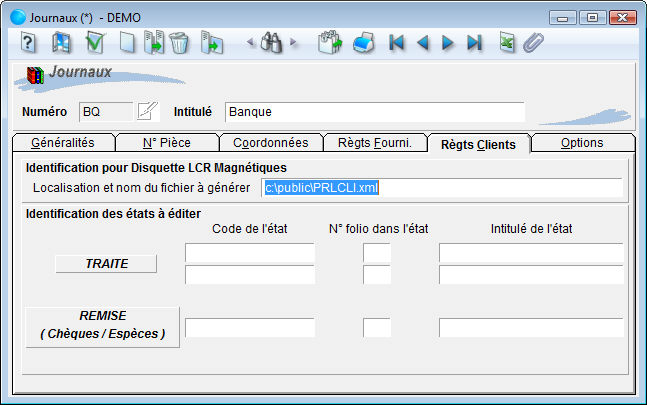Screen dimensions: 647x405
Task: Go to the previous record arrow
Action: pyautogui.click(x=422, y=42)
